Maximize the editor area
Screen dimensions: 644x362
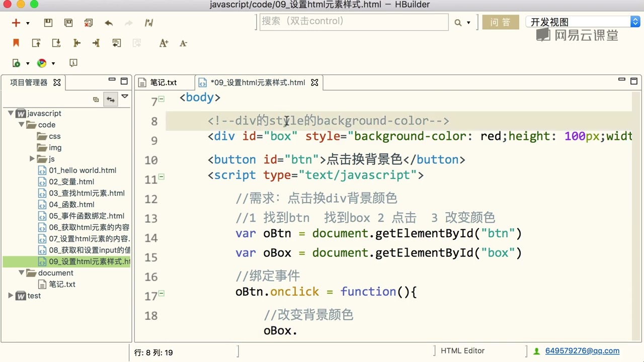pos(634,80)
